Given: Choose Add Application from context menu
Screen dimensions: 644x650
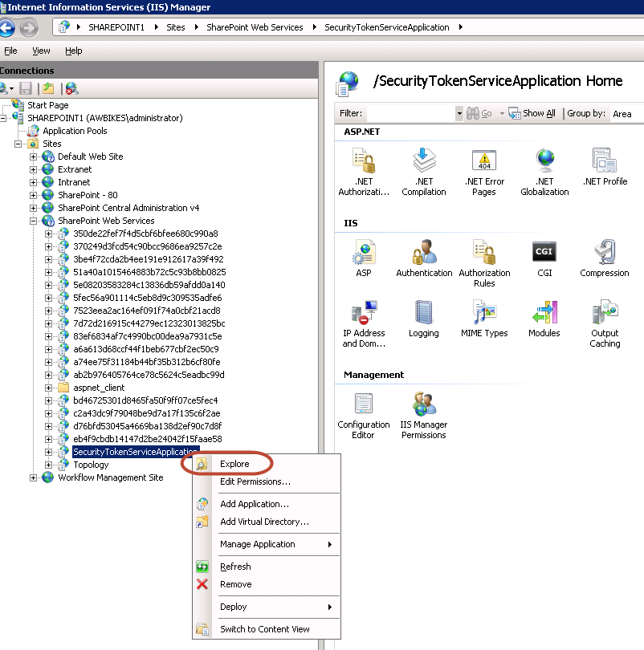Looking at the screenshot, I should click(x=267, y=504).
